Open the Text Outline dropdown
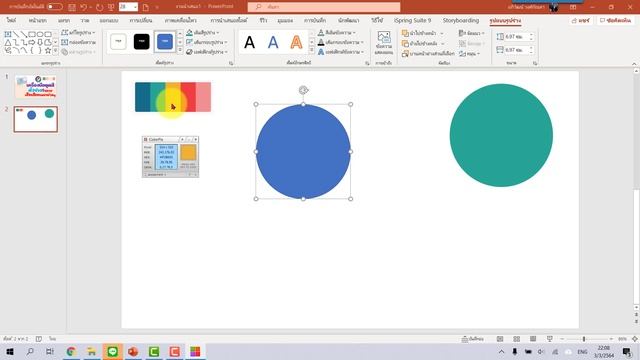Viewport: 640px width, 360px height. (x=340, y=42)
